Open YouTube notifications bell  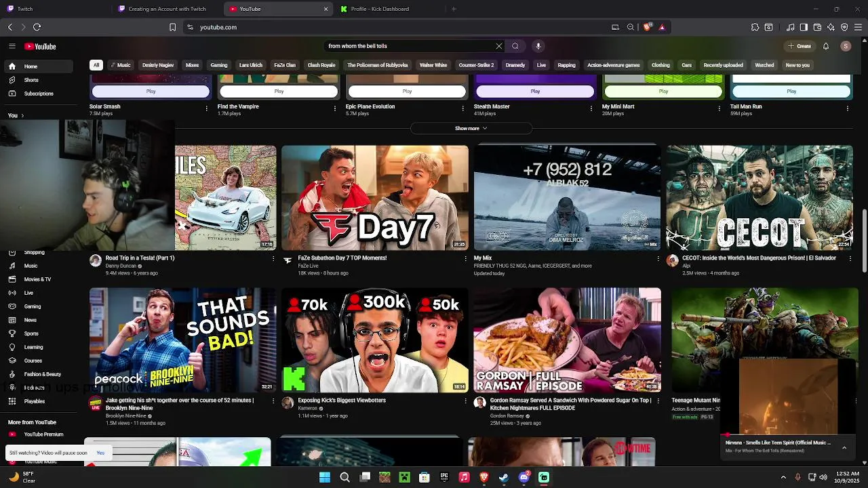point(826,46)
